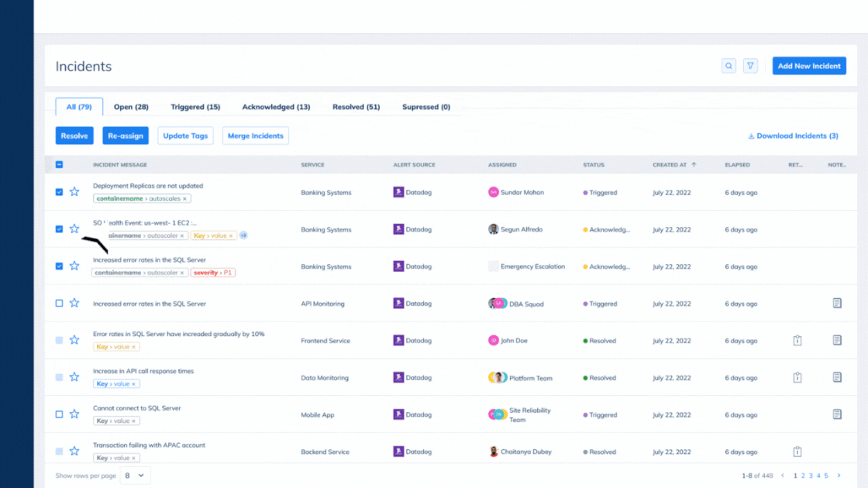Expand the rows per page dropdown
Viewport: 868px width, 488px height.
[x=135, y=476]
